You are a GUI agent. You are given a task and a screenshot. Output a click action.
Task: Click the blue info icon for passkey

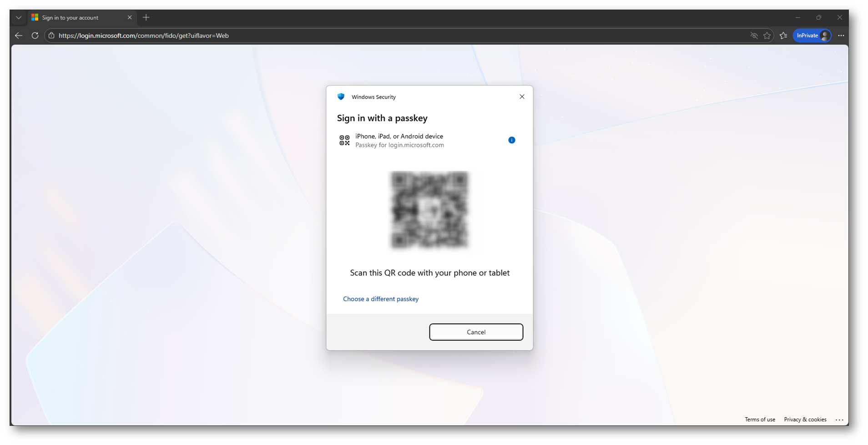coord(512,140)
